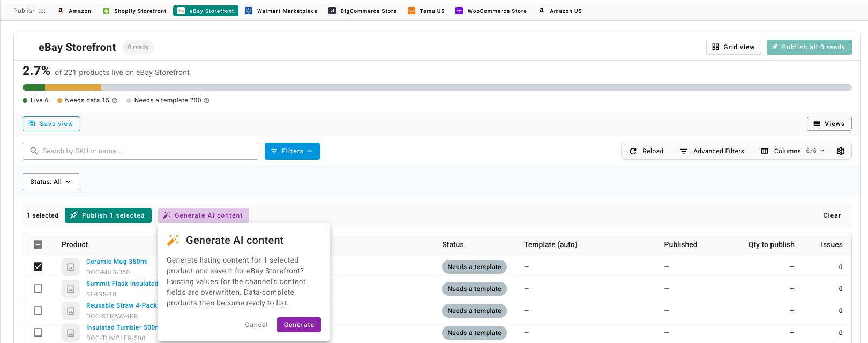Screen dimensions: 868x343
Task: Click Needs a template badge for Reusable Straw
Action: (474, 311)
